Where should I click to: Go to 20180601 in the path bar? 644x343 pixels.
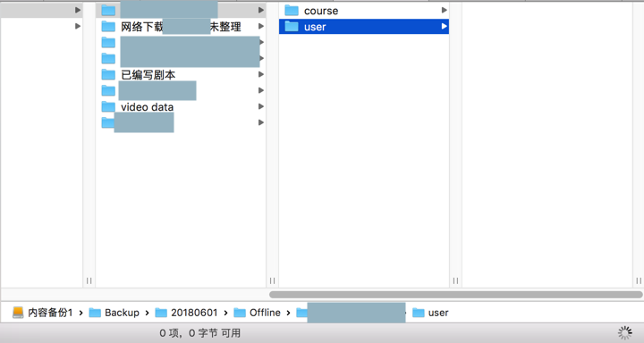(194, 313)
